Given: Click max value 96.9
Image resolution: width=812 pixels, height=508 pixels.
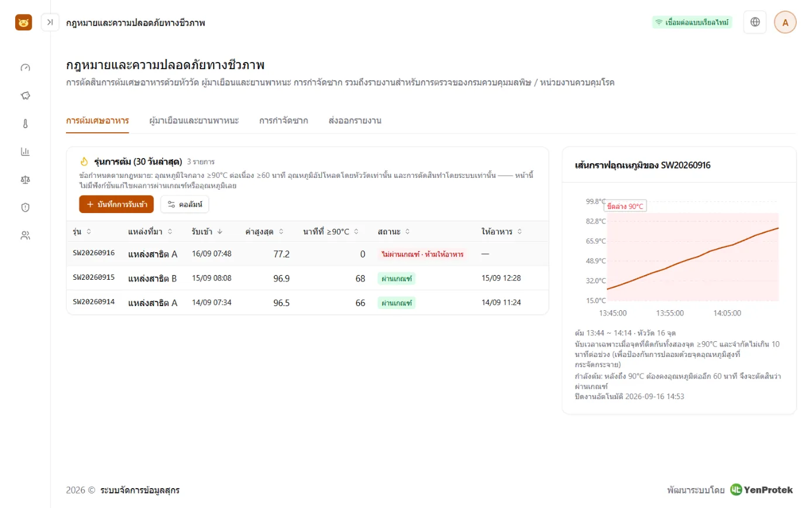Looking at the screenshot, I should tap(281, 279).
